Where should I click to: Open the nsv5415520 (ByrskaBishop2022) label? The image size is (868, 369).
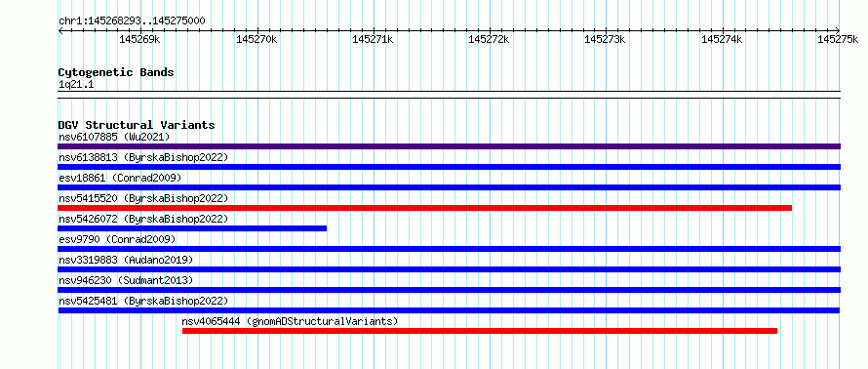143,198
